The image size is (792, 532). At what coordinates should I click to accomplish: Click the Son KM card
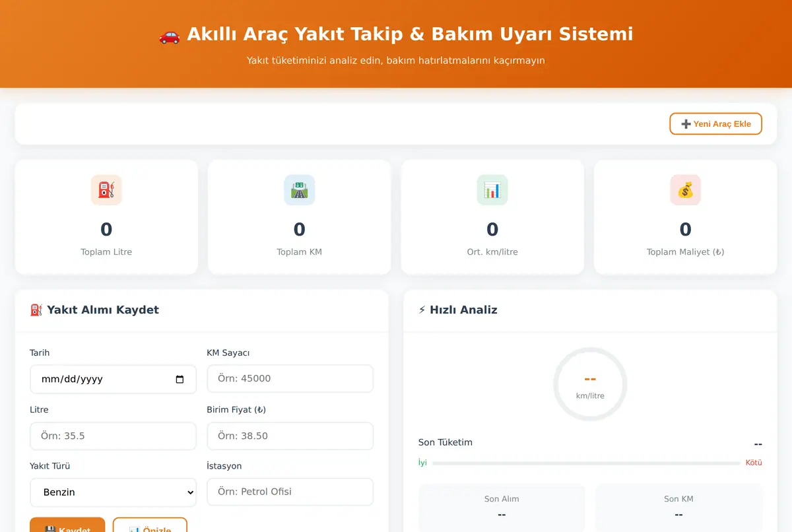(x=678, y=508)
